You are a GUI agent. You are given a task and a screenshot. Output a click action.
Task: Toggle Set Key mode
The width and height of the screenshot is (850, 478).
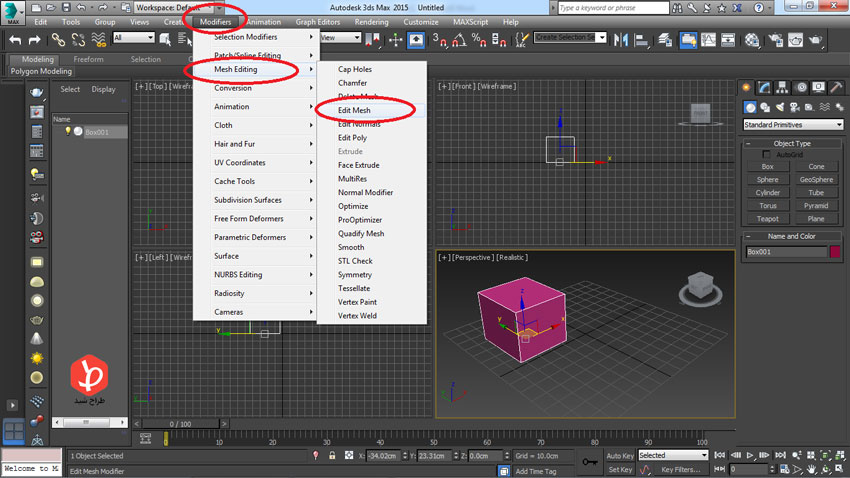coord(620,470)
